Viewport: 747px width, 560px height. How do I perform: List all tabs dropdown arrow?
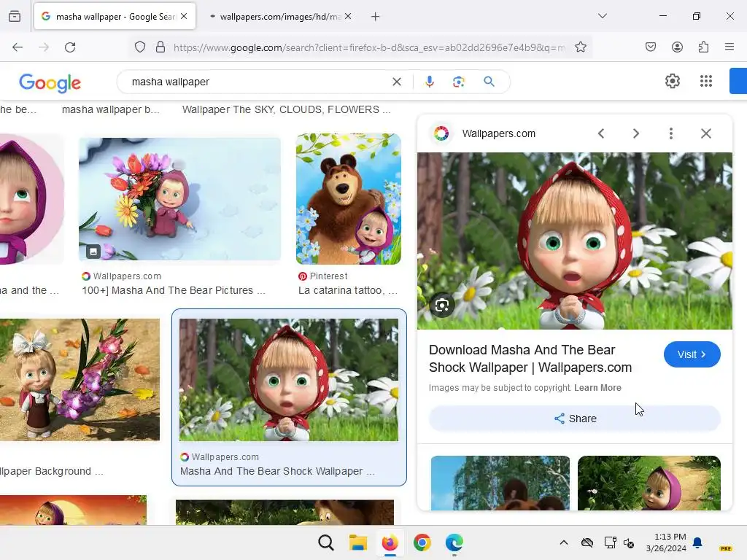click(x=602, y=16)
